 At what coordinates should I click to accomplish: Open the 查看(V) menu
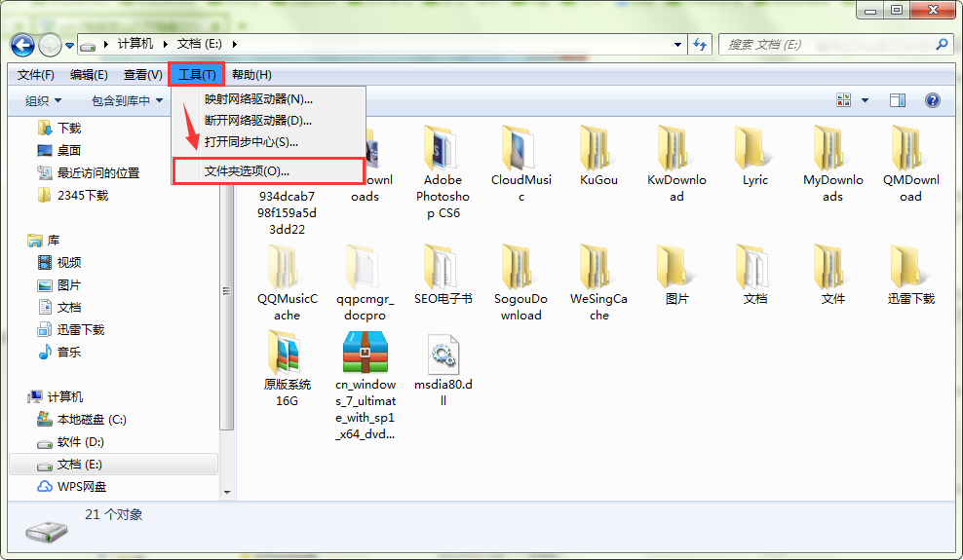click(x=142, y=75)
